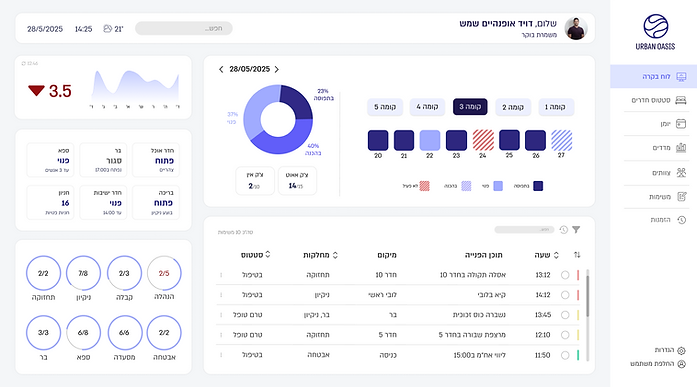
Task: Open the צ'ק אאוט 14 card
Action: 297,180
